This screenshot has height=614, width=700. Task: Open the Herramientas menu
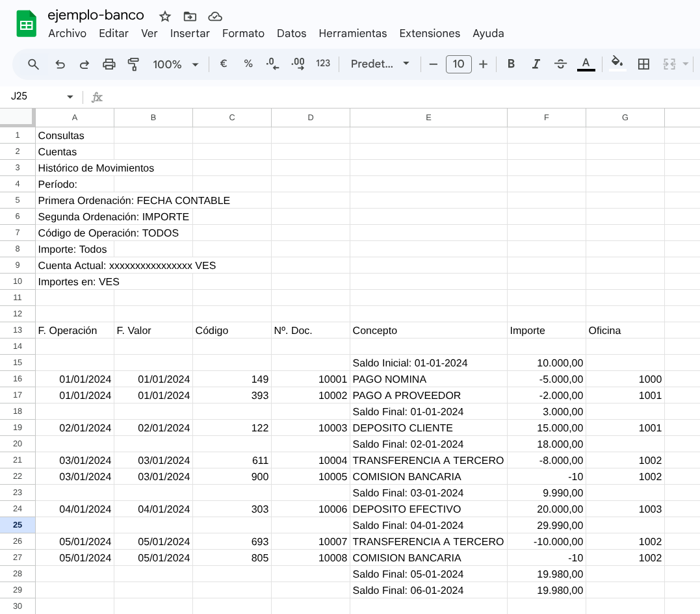(x=352, y=34)
